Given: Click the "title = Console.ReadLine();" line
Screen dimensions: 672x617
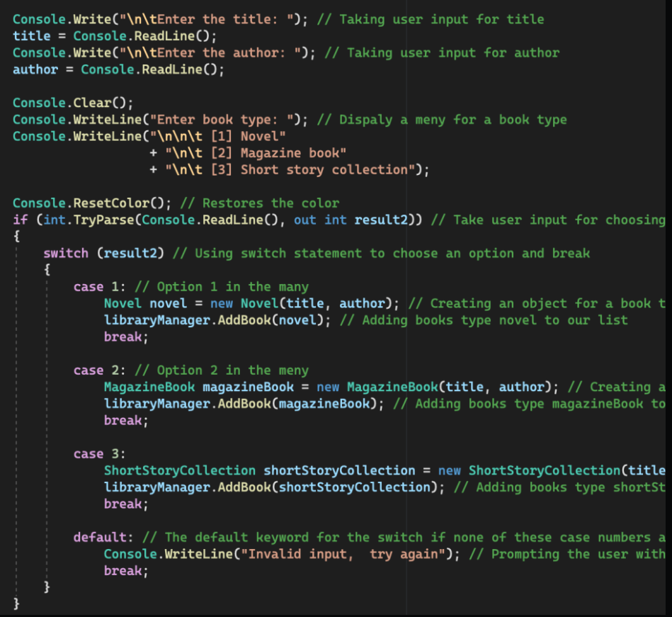Looking at the screenshot, I should [x=115, y=36].
